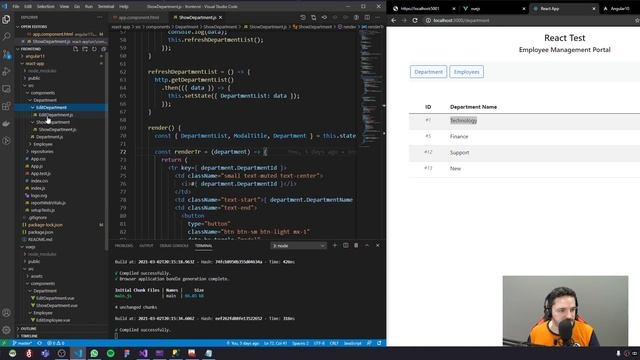Screen dimensions: 640x360
Task: Expand the repositories folder
Action: click(x=42, y=151)
